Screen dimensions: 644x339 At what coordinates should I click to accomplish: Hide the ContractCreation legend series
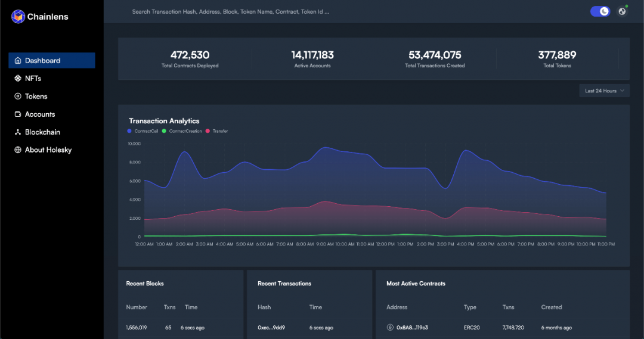182,131
